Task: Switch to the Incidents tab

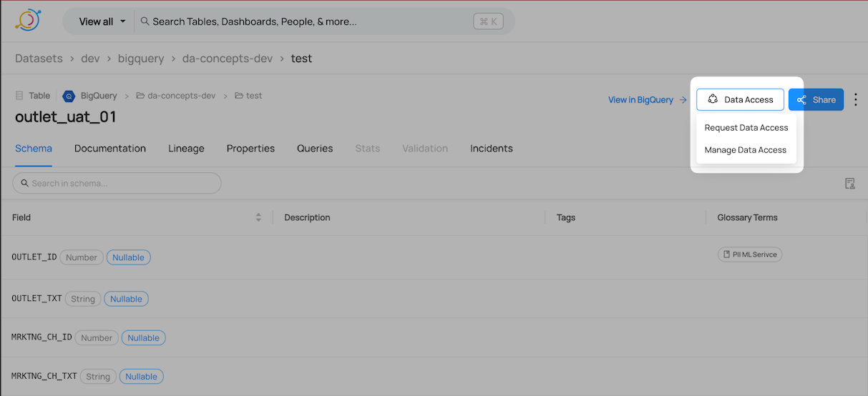Action: [492, 149]
